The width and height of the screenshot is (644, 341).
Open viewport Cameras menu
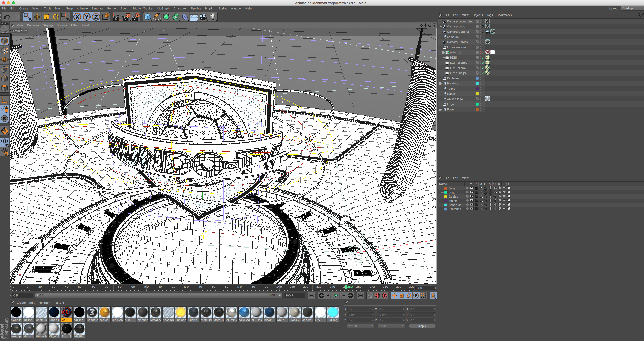[33, 25]
